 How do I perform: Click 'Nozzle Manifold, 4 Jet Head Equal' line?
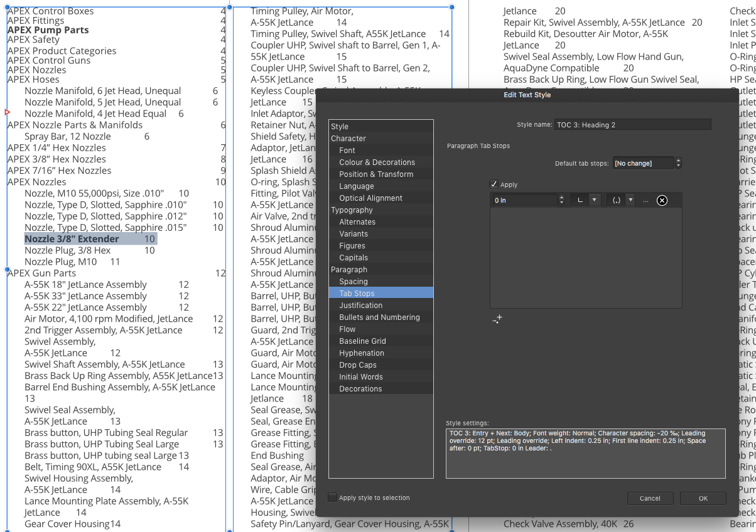95,114
